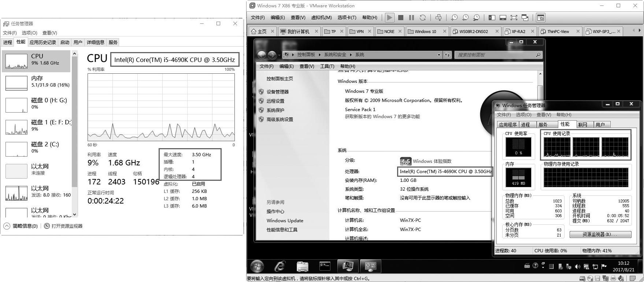644x282 pixels.
Task: Click the VMware restart guest toolbar icon
Action: [423, 18]
